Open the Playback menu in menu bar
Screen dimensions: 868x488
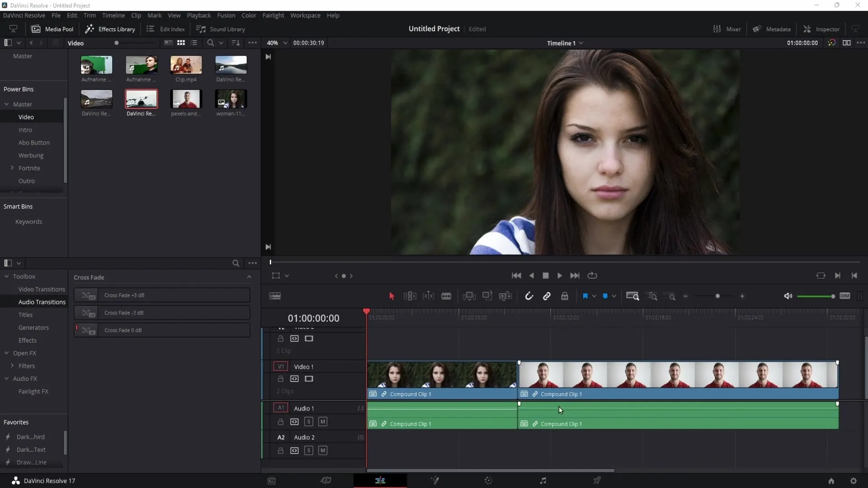tap(198, 15)
